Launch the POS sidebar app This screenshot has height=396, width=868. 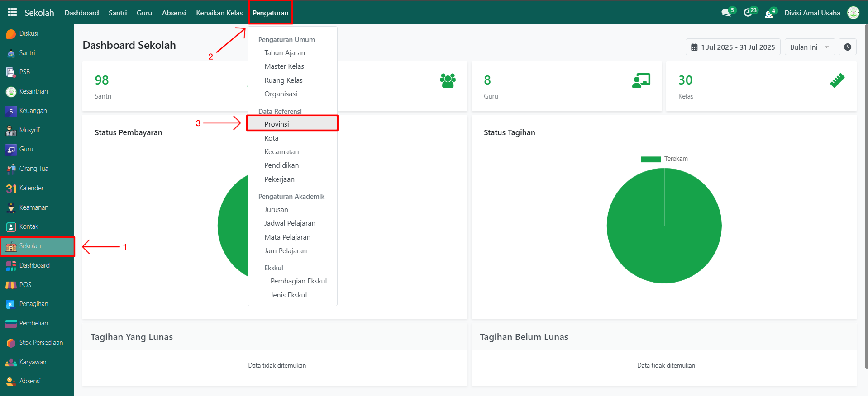pos(25,285)
